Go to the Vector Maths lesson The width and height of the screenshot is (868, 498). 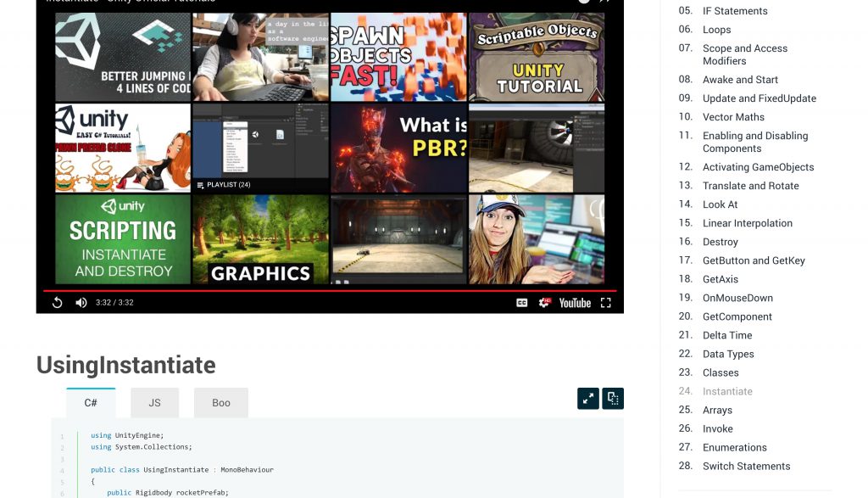pyautogui.click(x=733, y=117)
